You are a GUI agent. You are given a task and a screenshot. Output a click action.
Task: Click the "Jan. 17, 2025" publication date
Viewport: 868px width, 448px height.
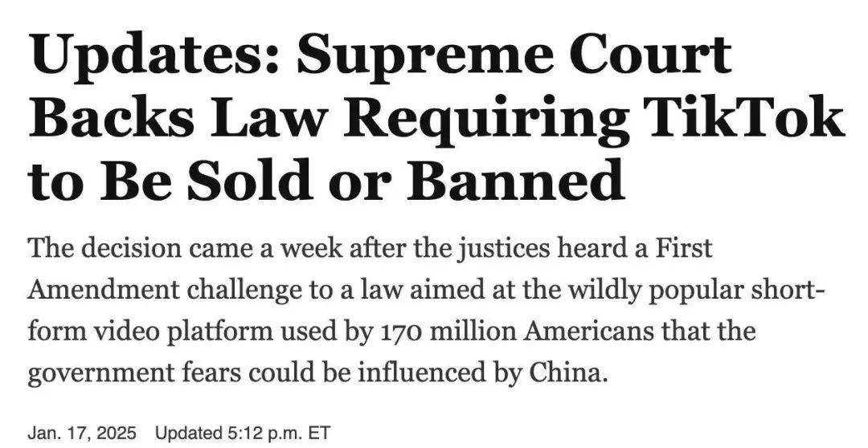[81, 433]
